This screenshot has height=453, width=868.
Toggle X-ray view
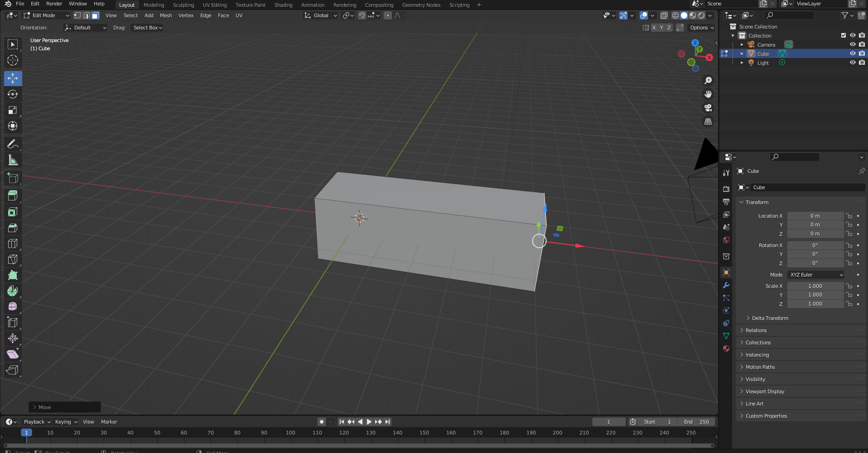click(664, 15)
